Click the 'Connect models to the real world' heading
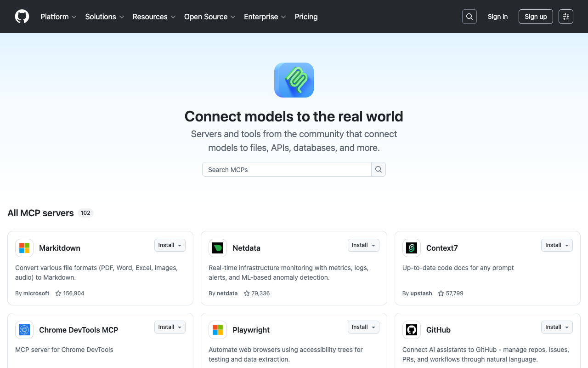 click(x=294, y=116)
